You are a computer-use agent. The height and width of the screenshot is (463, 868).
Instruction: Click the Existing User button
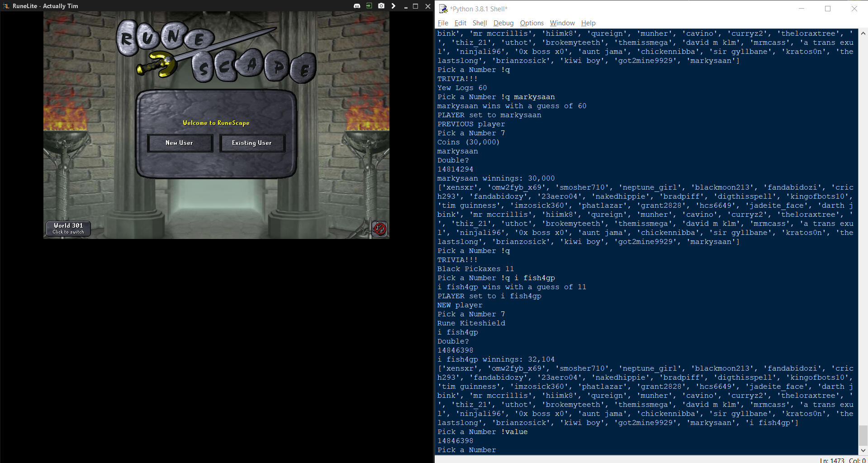pyautogui.click(x=252, y=143)
